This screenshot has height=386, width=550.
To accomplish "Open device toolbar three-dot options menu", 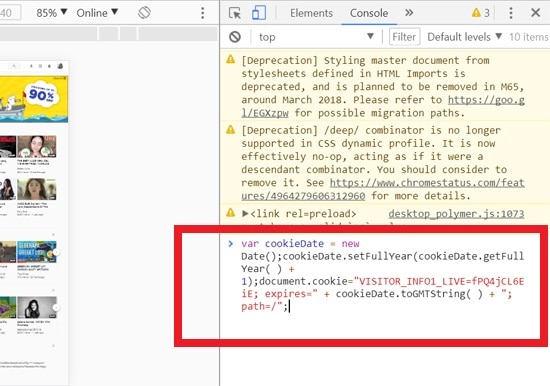I will pyautogui.click(x=202, y=13).
